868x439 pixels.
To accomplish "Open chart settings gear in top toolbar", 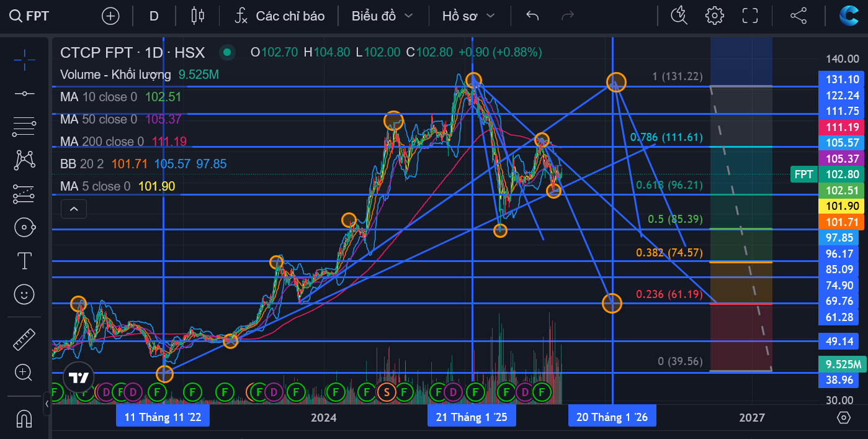I will click(715, 16).
